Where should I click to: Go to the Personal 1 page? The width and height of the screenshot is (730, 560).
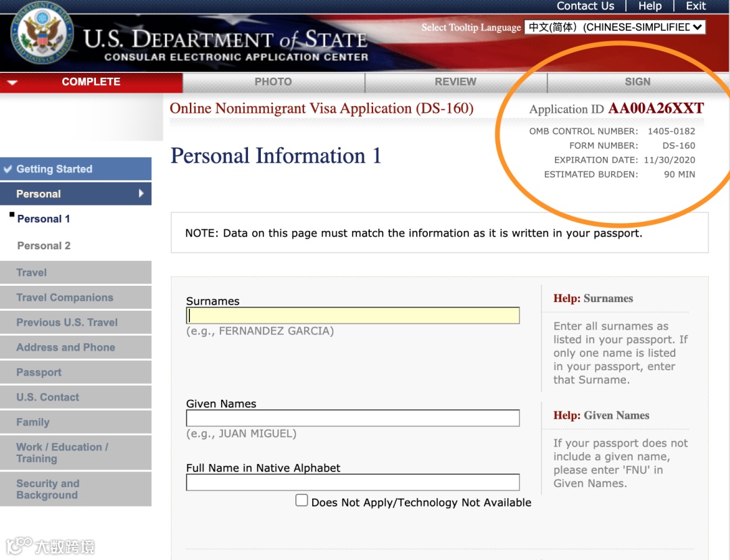[44, 219]
